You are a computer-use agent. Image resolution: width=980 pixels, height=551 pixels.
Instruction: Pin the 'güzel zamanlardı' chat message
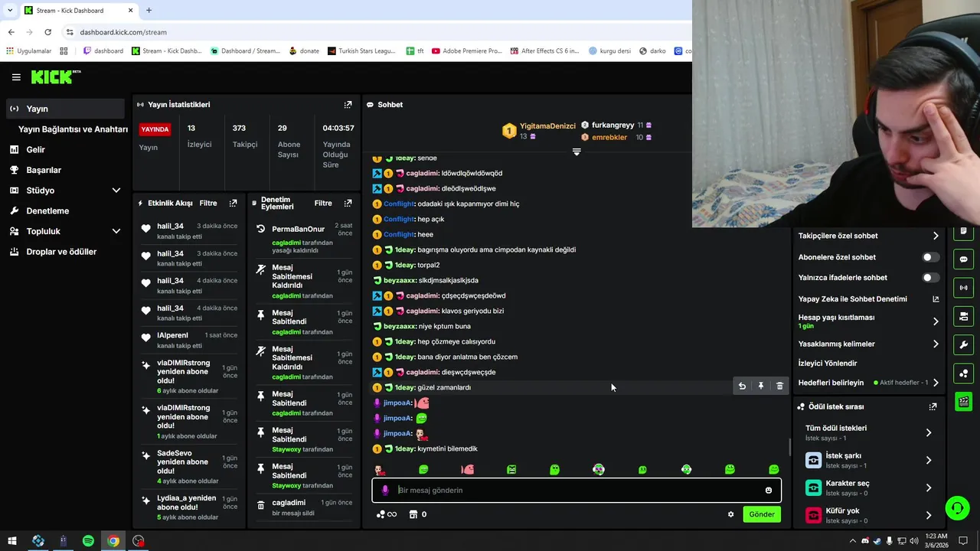coord(761,386)
